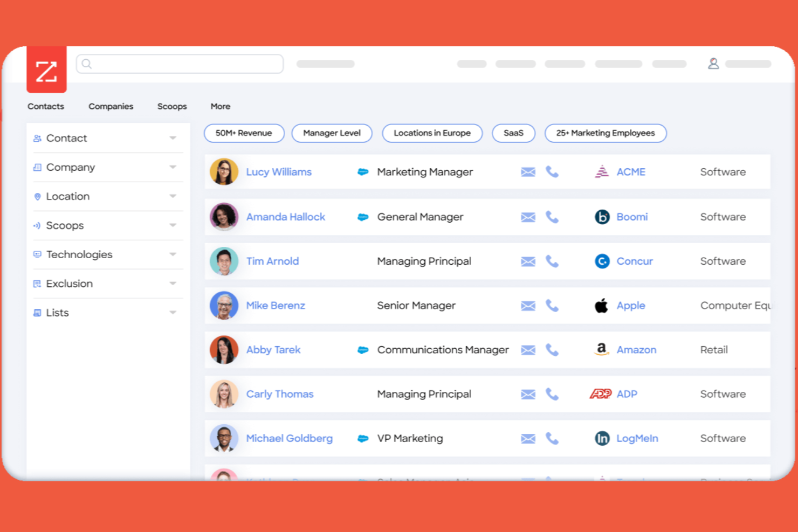The height and width of the screenshot is (532, 798).
Task: Select the Apple company logo
Action: click(x=601, y=305)
